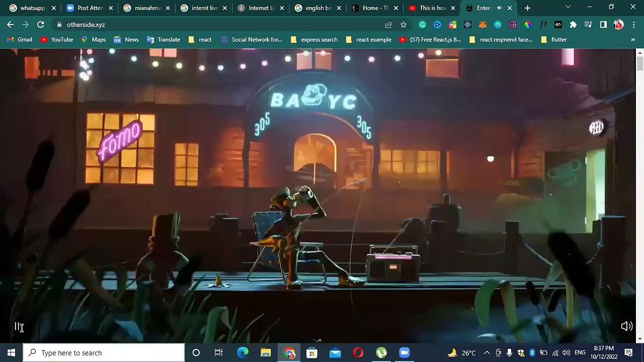Open the 'f?' font finder extension
The width and height of the screenshot is (644, 362).
[x=543, y=25]
